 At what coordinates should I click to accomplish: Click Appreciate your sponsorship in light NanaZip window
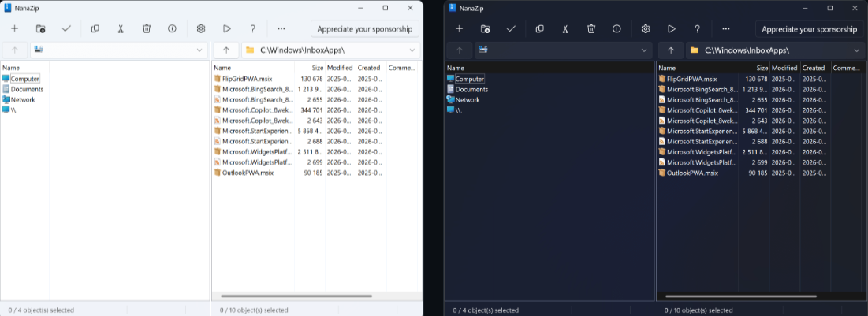pyautogui.click(x=365, y=29)
